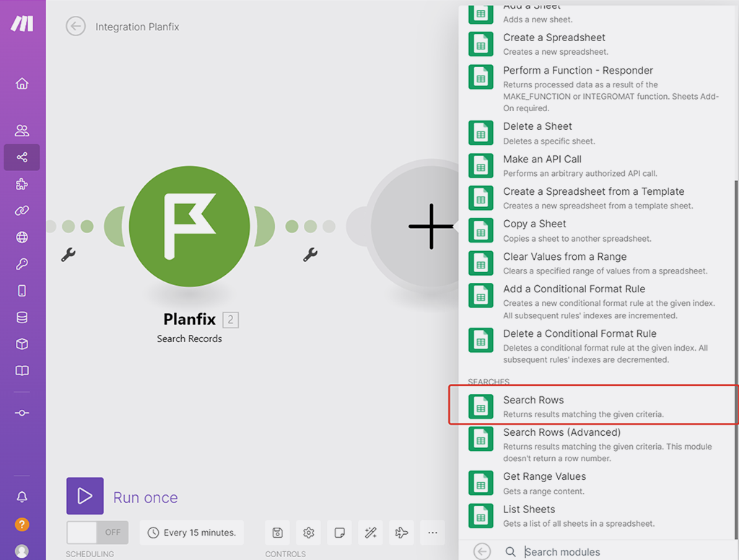Click the Run once play button
The height and width of the screenshot is (560, 739).
[x=85, y=496]
